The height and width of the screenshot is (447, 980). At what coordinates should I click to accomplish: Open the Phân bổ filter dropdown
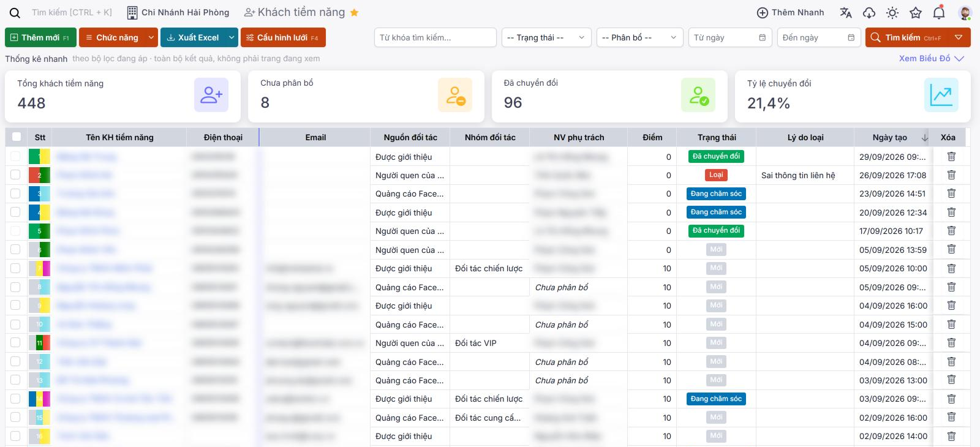point(640,37)
